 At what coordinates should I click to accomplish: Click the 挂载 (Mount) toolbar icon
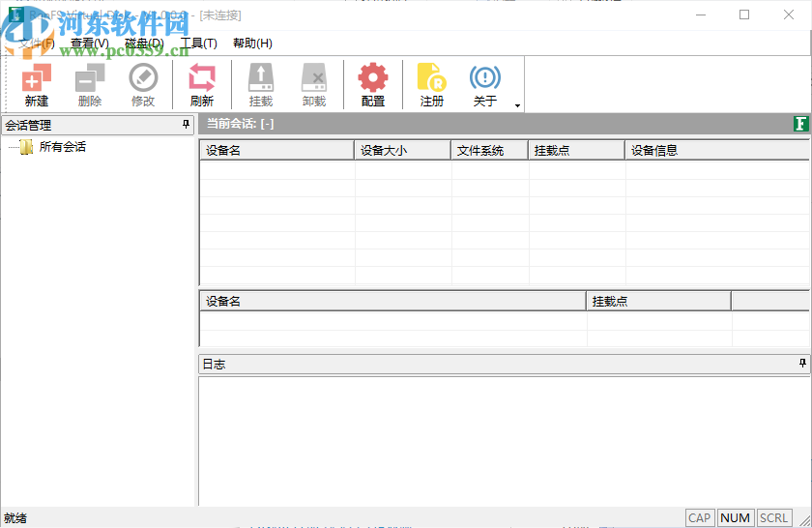260,84
